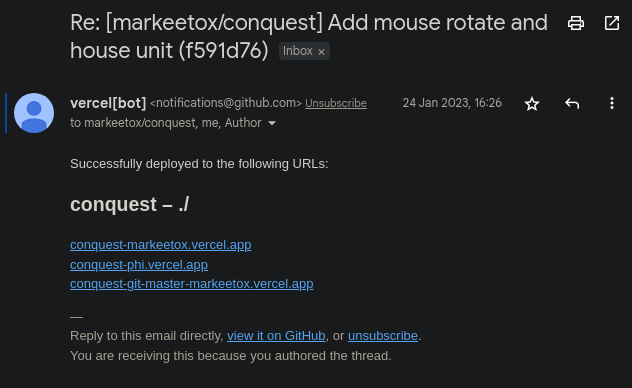The height and width of the screenshot is (388, 632).
Task: Star this vercel[bot] message
Action: coord(532,104)
